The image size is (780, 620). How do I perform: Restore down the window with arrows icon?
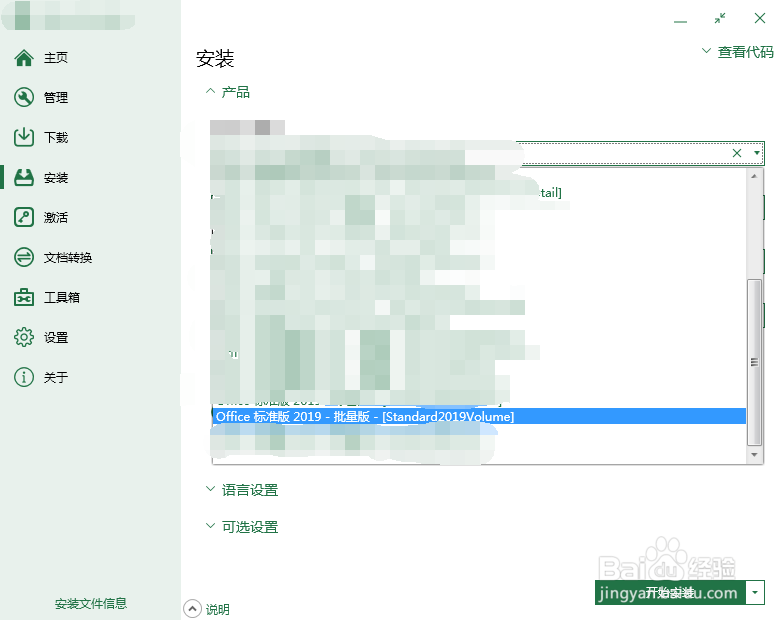tap(720, 18)
